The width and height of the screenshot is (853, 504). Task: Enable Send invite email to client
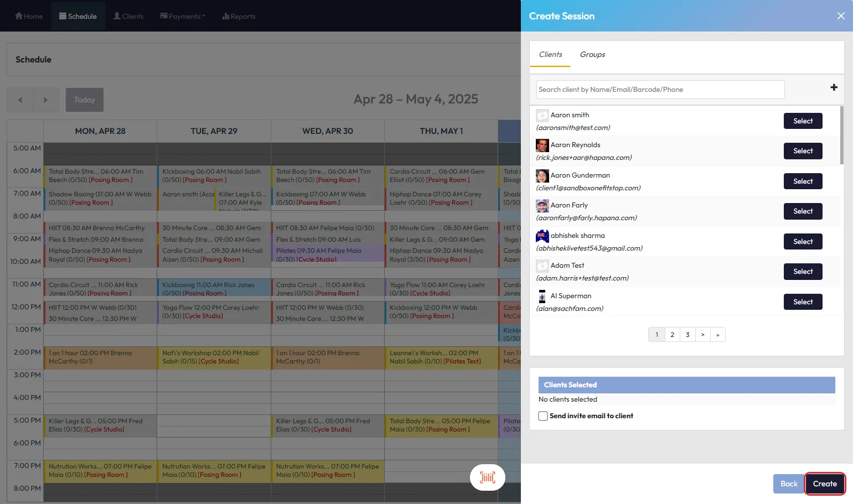(x=543, y=416)
